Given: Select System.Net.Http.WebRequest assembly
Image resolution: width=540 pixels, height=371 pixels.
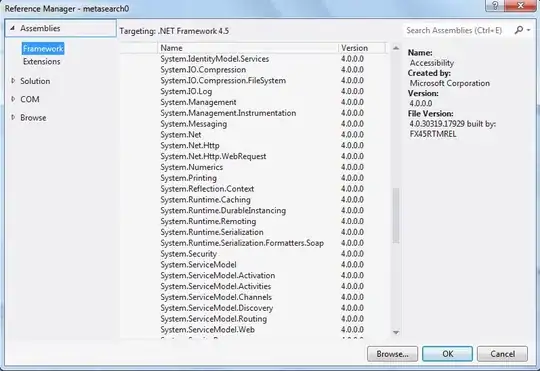Looking at the screenshot, I should (255, 156).
